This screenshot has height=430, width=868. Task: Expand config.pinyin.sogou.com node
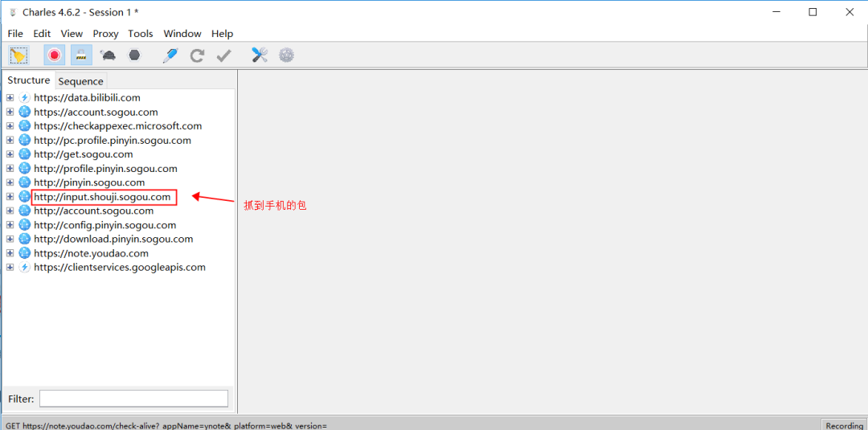pos(10,225)
